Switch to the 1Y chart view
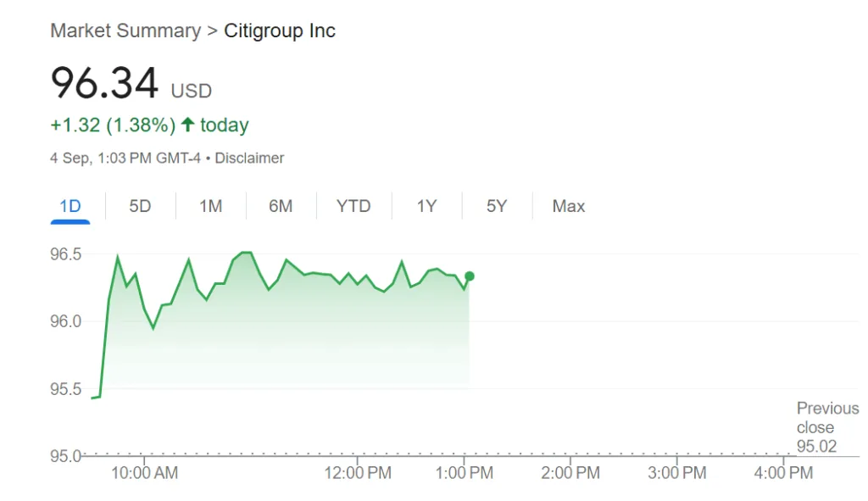This screenshot has width=868, height=501. tap(426, 206)
